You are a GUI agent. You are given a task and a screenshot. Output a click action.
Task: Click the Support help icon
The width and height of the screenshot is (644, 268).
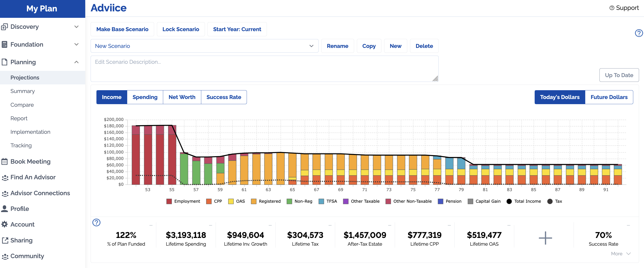point(611,8)
